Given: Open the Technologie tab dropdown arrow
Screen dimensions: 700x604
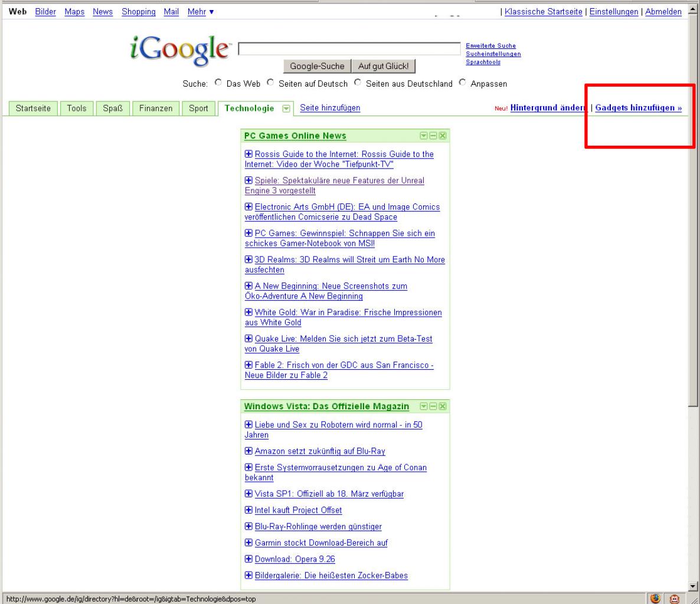Looking at the screenshot, I should click(x=286, y=109).
